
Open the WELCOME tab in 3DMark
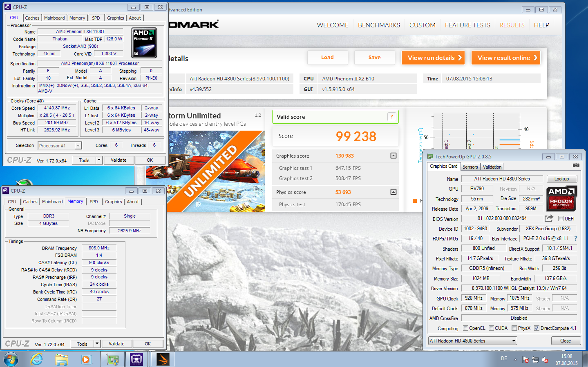click(x=333, y=25)
